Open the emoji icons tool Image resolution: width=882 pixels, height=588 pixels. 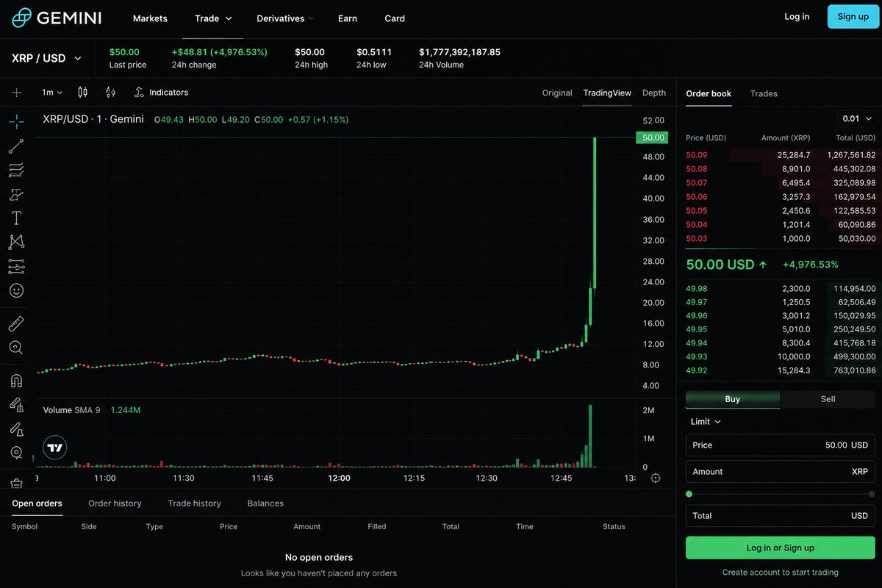16,290
